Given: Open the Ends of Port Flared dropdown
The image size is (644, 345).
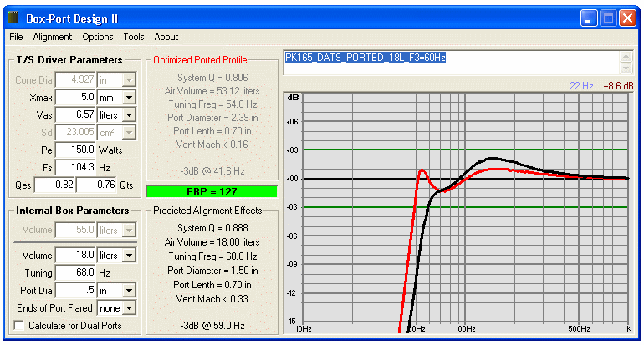Looking at the screenshot, I should pyautogui.click(x=129, y=307).
